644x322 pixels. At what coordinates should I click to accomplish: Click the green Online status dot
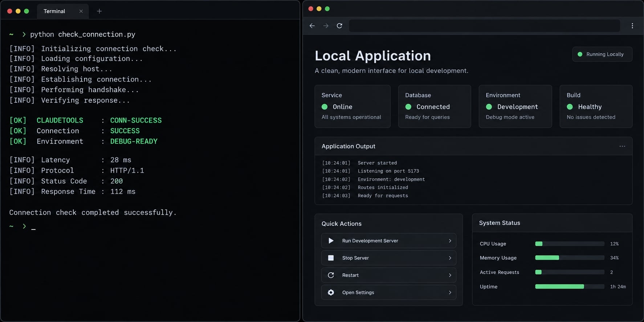[x=325, y=107]
